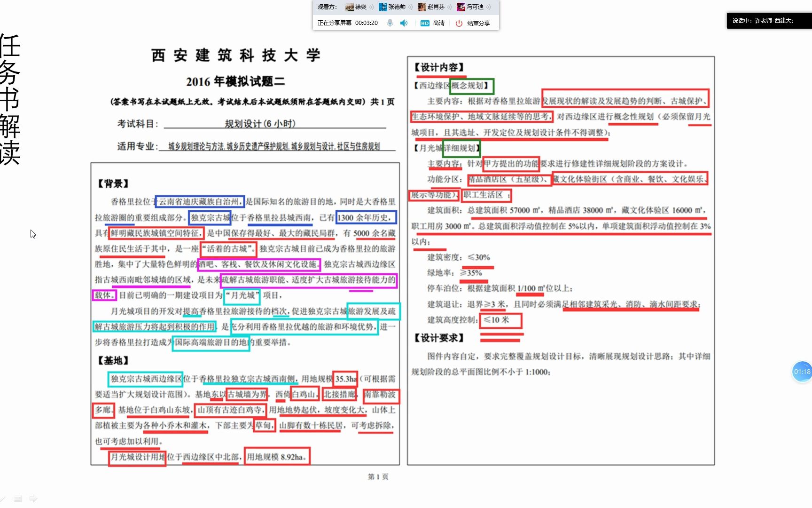The height and width of the screenshot is (508, 812).
Task: Open the slideshow slide-list menu icon
Action: coord(18,499)
